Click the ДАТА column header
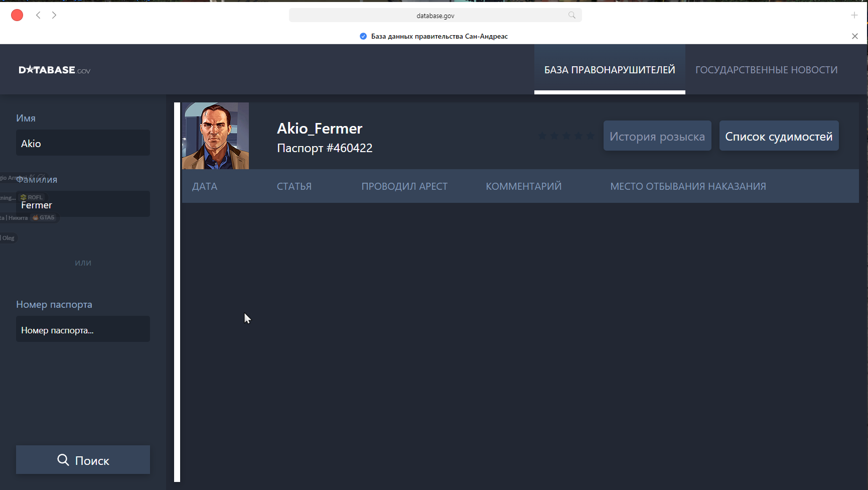The height and width of the screenshot is (490, 868). 205,186
